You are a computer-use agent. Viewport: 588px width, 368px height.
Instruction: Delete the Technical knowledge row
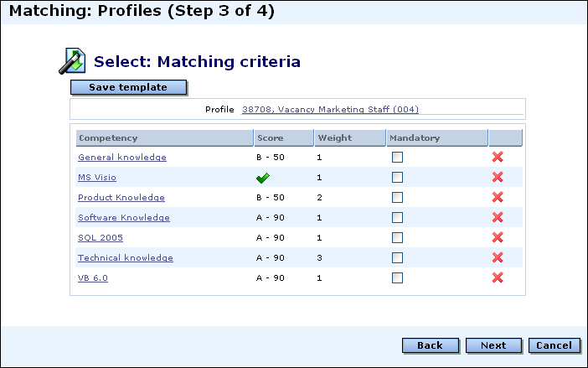[x=498, y=257]
